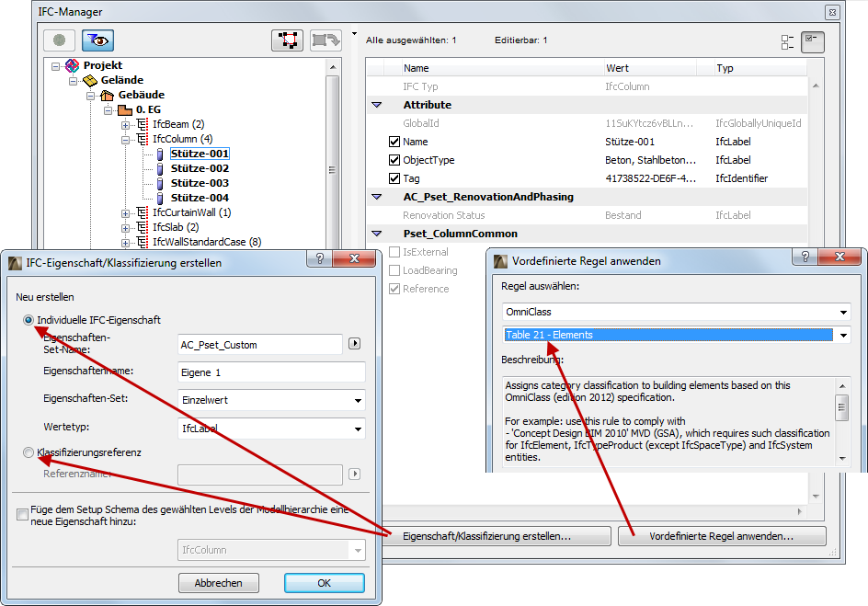
Task: Click the tree-view layout icon at top right
Action: pos(787,42)
